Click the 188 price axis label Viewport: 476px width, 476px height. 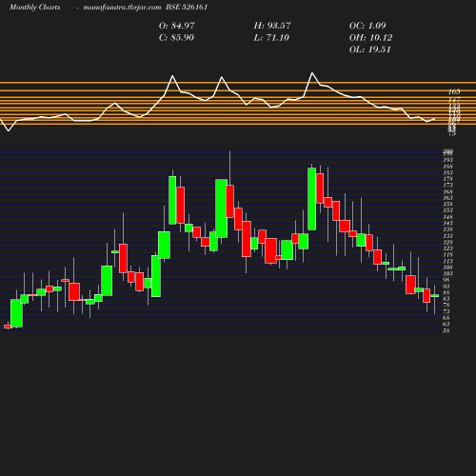(448, 167)
